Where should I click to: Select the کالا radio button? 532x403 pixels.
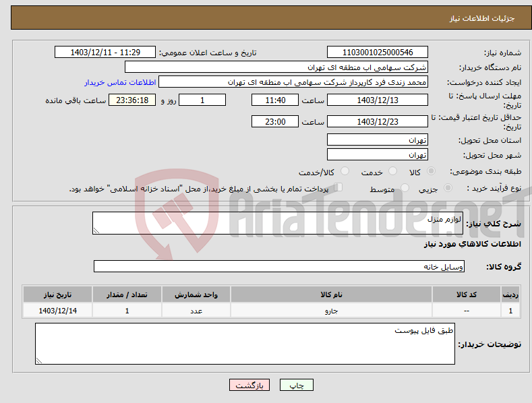tap(431, 171)
